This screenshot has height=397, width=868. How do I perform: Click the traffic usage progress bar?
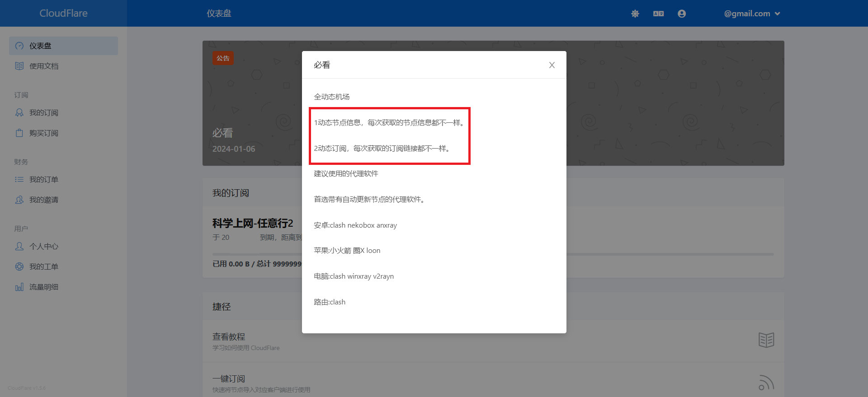pyautogui.click(x=669, y=254)
